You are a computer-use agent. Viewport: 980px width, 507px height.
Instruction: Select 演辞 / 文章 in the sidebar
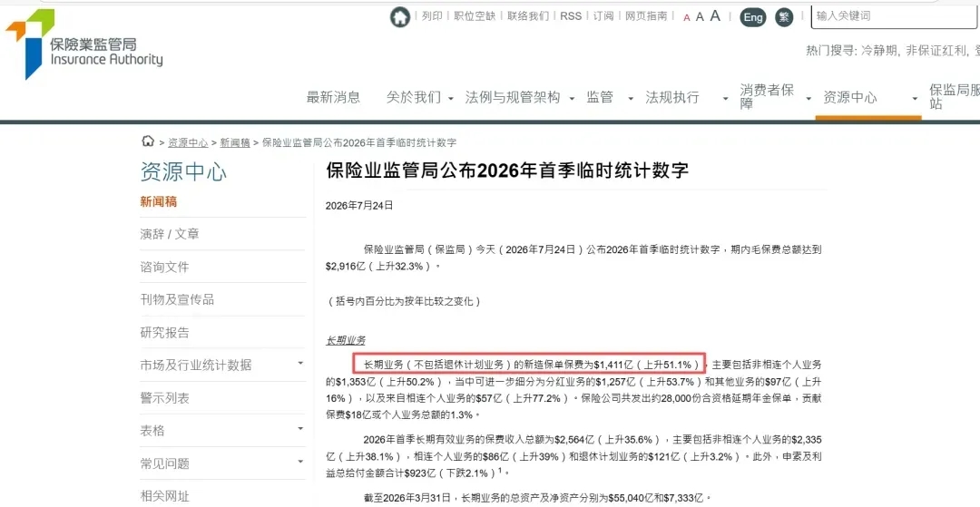(170, 234)
